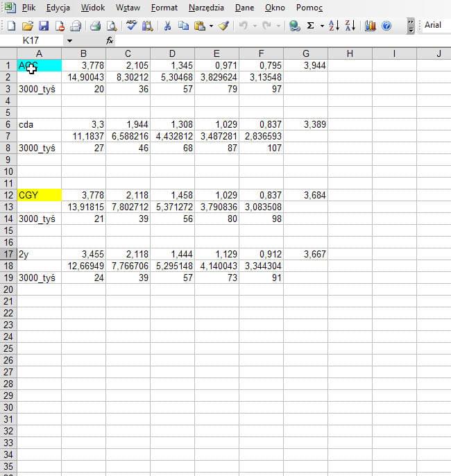The width and height of the screenshot is (451, 476).
Task: Select all cells with corner button
Action: click(x=8, y=53)
